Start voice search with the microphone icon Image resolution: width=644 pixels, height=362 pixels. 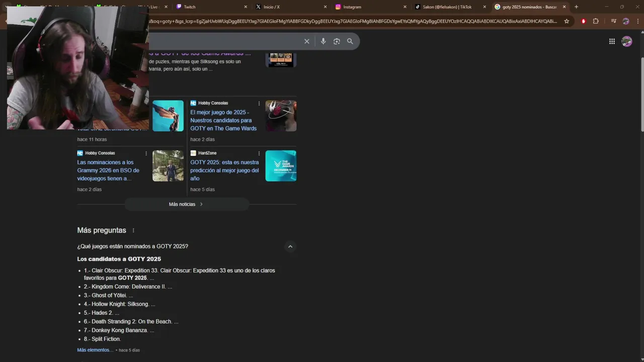point(323,41)
